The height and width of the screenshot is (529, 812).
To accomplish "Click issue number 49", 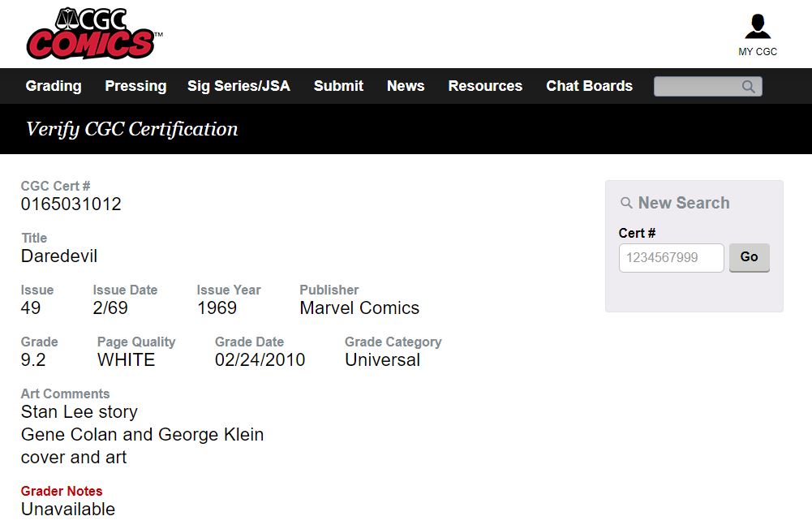I will point(31,308).
